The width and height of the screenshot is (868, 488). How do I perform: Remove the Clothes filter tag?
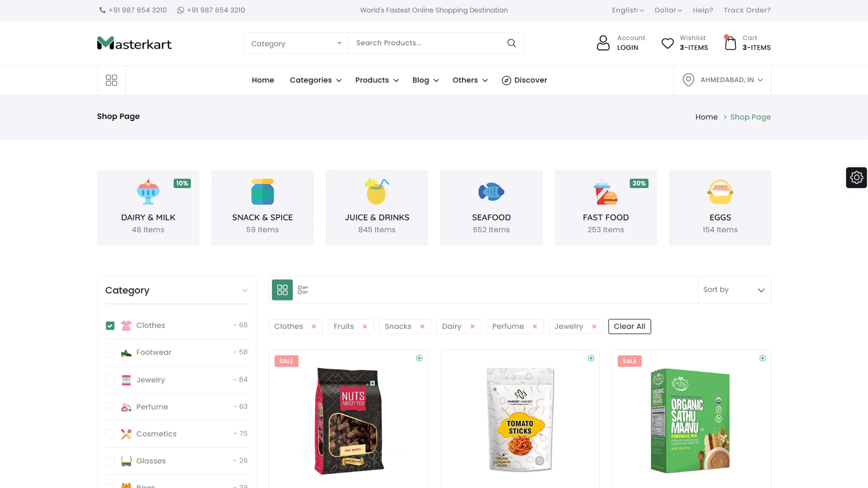coord(314,327)
